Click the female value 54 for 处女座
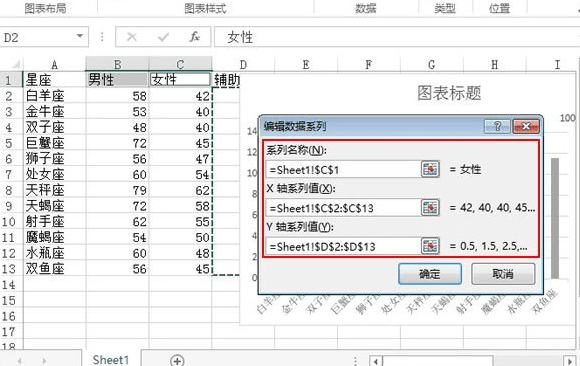Image resolution: width=580 pixels, height=366 pixels. (x=180, y=174)
